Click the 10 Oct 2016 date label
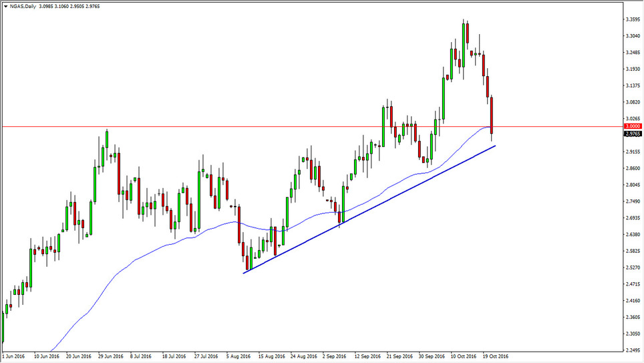The height and width of the screenshot is (363, 644). coord(464,356)
